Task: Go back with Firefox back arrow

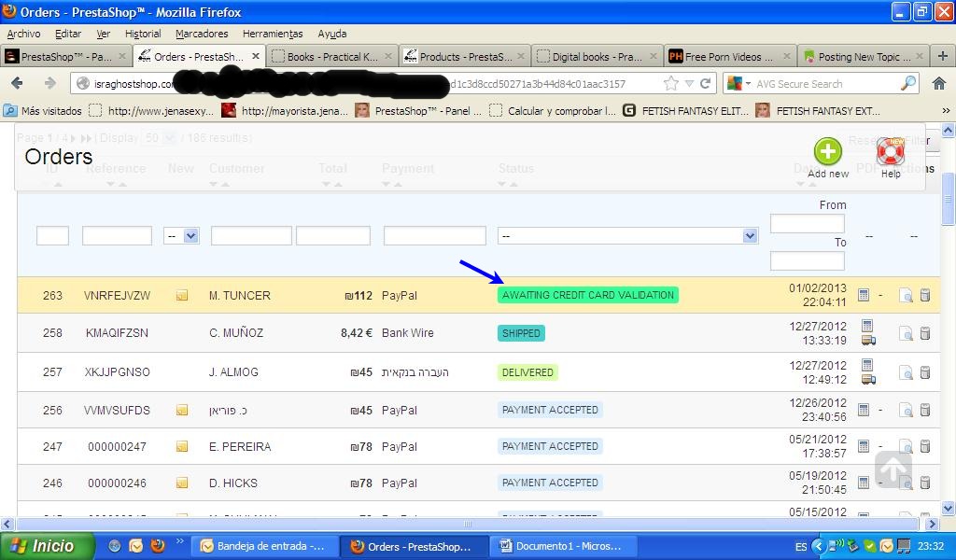Action: 17,83
